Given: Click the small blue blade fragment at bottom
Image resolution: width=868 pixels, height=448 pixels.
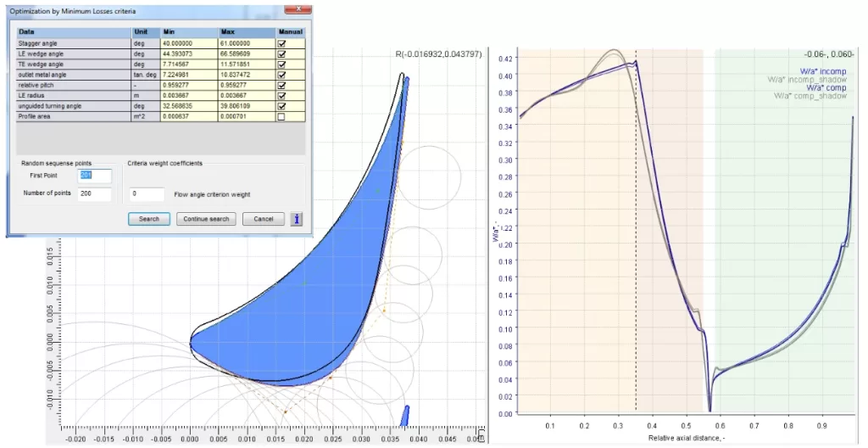Looking at the screenshot, I should pos(405,416).
